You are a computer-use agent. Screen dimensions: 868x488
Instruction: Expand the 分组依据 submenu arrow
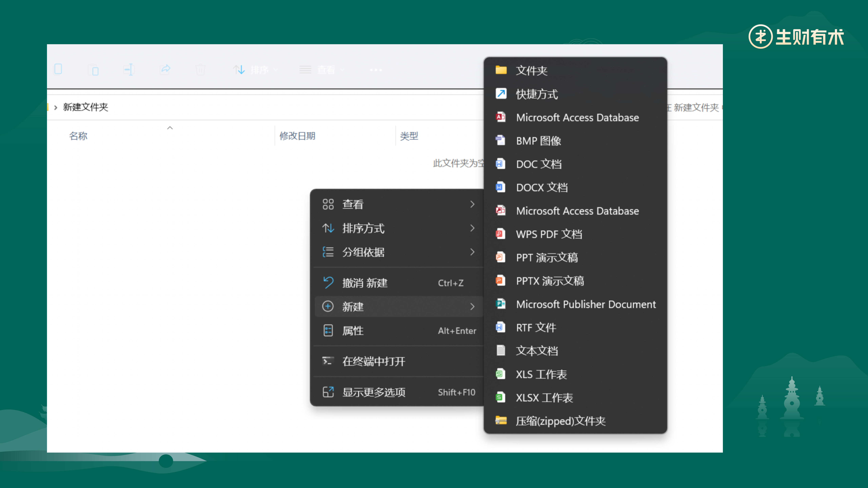[472, 252]
